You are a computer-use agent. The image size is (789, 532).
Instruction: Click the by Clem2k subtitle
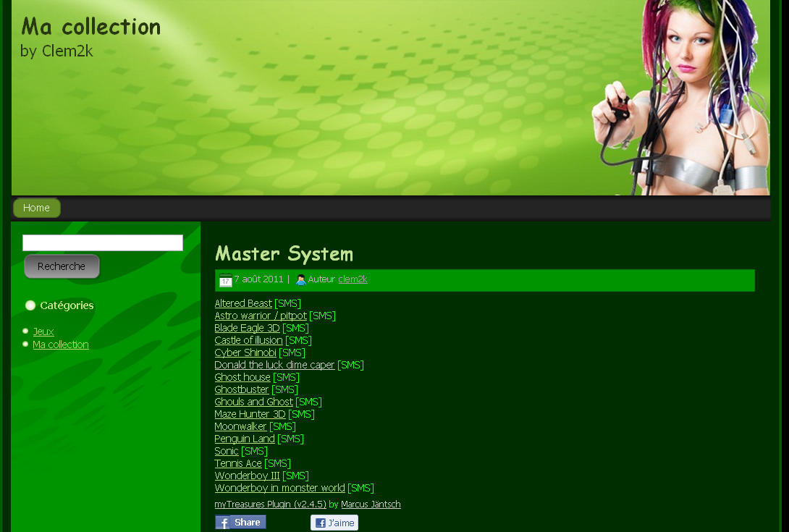(56, 51)
